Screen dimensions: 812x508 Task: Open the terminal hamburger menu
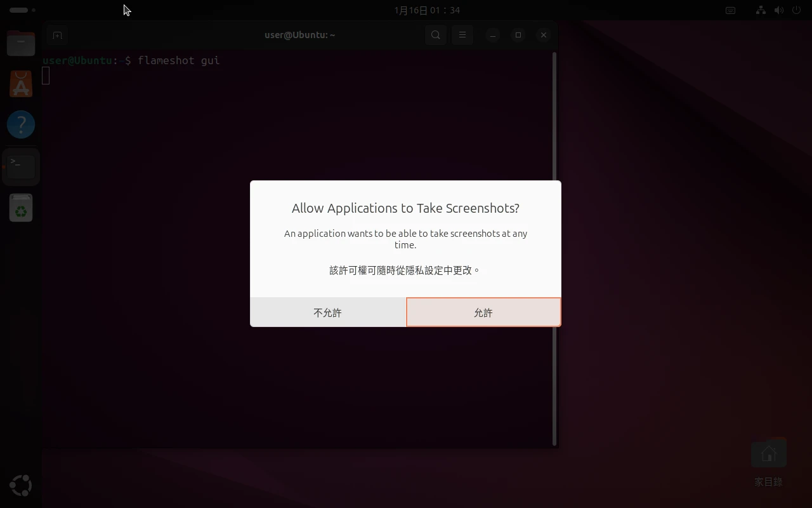[462, 35]
